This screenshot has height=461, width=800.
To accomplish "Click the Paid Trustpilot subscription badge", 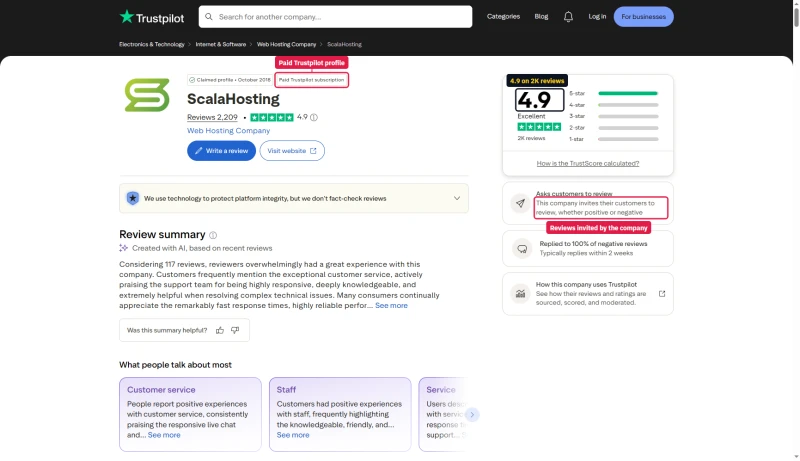I will [x=312, y=80].
